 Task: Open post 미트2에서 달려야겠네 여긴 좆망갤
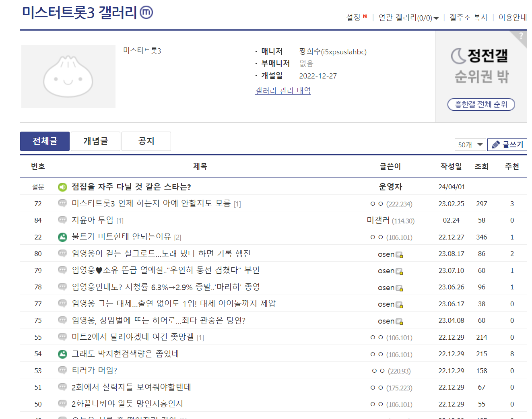[x=133, y=337]
